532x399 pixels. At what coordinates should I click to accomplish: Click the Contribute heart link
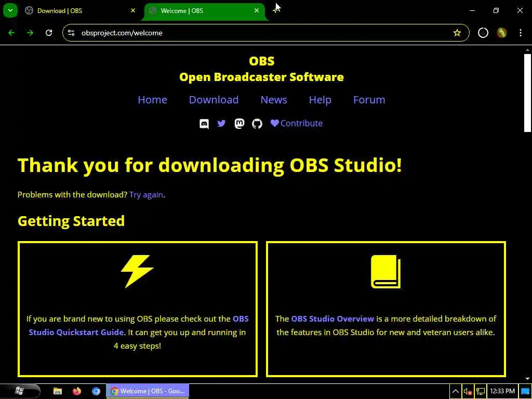(296, 123)
